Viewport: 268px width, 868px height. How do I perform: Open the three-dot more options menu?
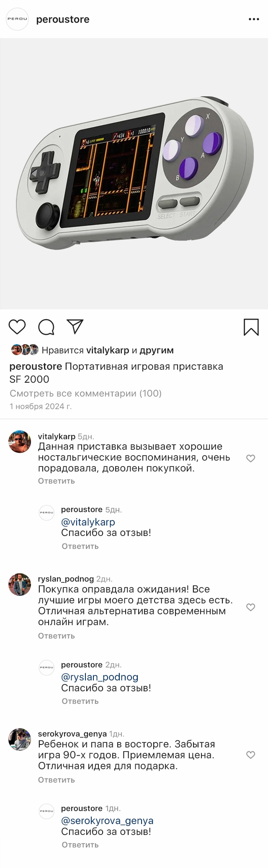point(254,19)
